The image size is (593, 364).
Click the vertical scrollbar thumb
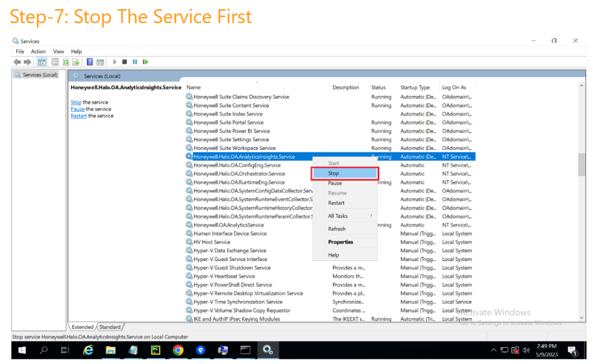click(x=581, y=164)
